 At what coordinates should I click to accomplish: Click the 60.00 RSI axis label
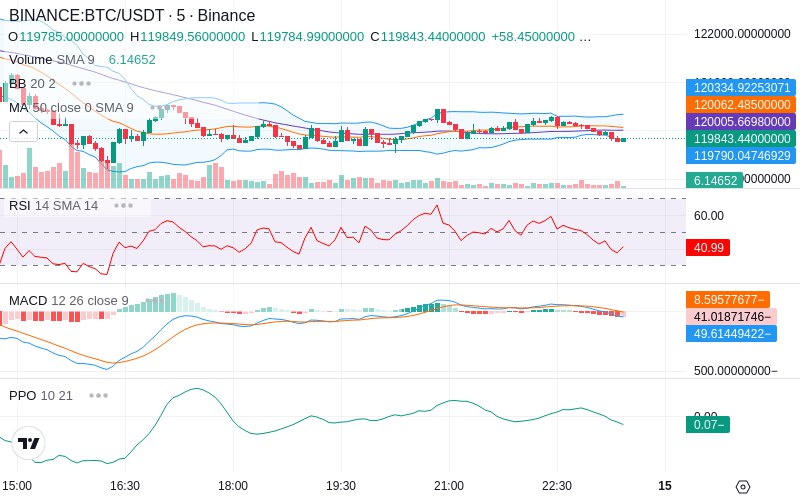(709, 216)
